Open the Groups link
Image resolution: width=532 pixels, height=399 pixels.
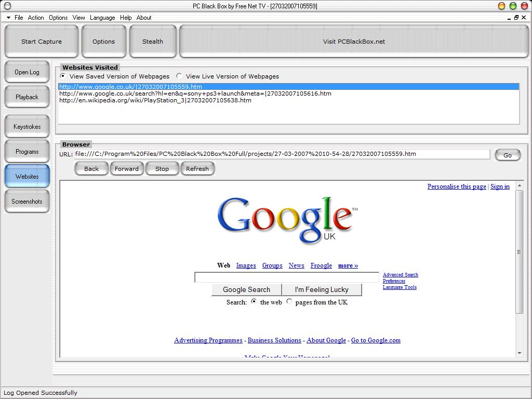(x=272, y=265)
